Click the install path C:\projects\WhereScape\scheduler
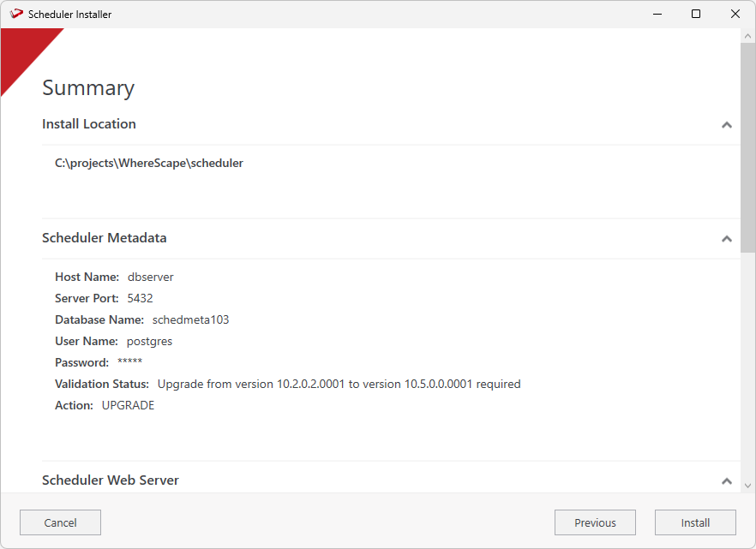 click(149, 163)
